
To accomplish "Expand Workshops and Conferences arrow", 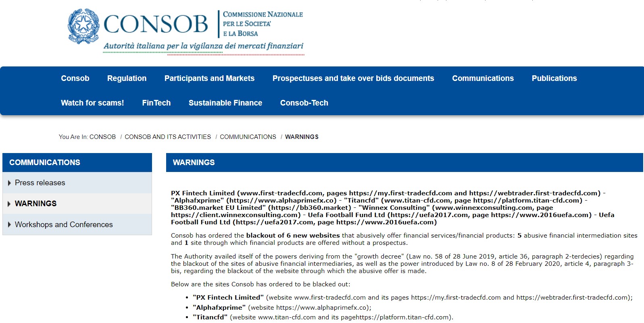I will point(9,225).
